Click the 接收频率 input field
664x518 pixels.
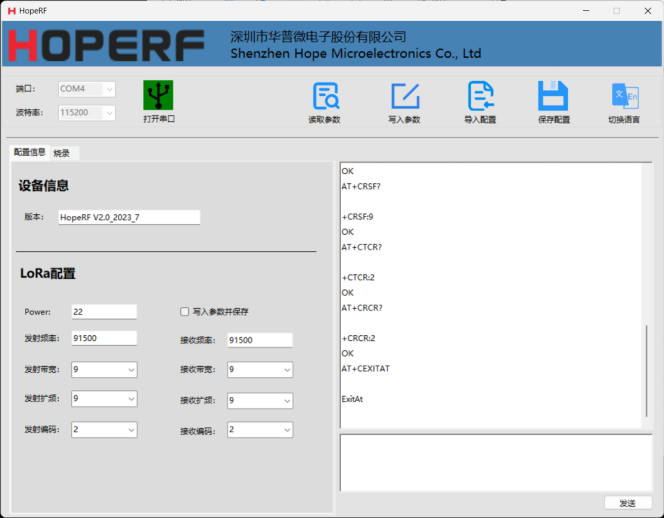(260, 340)
